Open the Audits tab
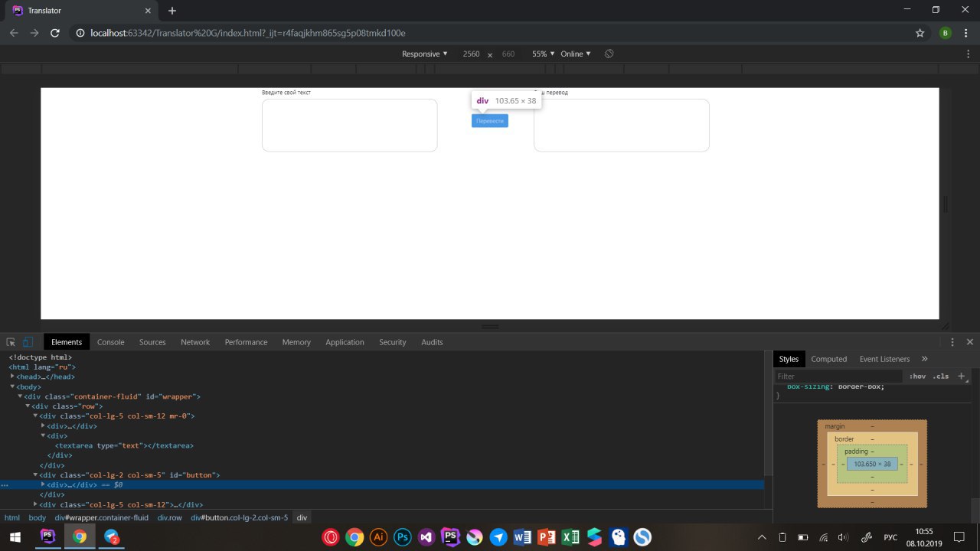Image resolution: width=980 pixels, height=551 pixels. [432, 342]
